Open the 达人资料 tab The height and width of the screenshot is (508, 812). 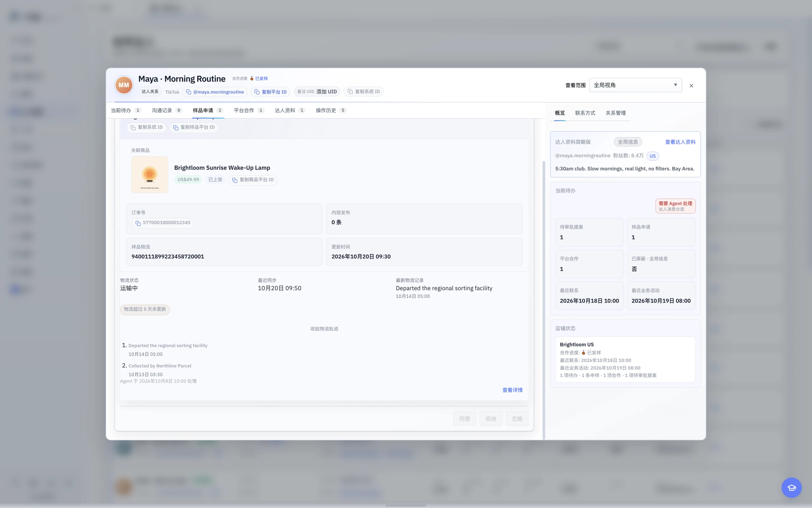290,110
